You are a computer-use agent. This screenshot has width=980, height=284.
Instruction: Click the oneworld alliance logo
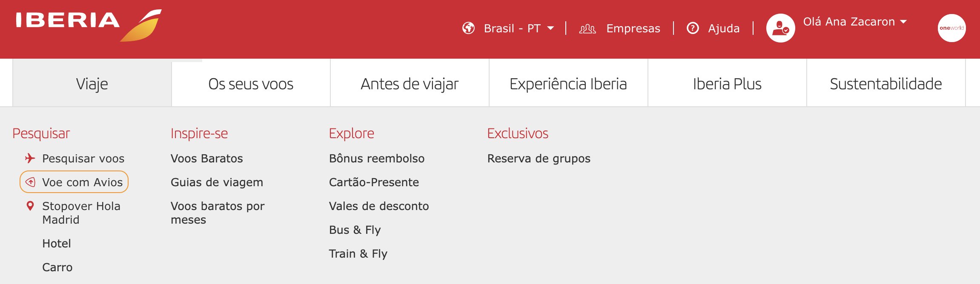coord(951,28)
